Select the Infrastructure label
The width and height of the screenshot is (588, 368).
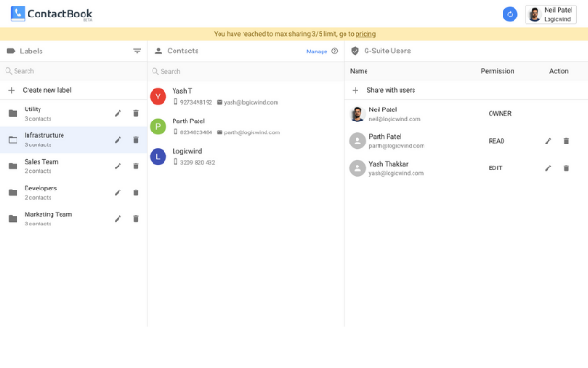[x=73, y=140]
